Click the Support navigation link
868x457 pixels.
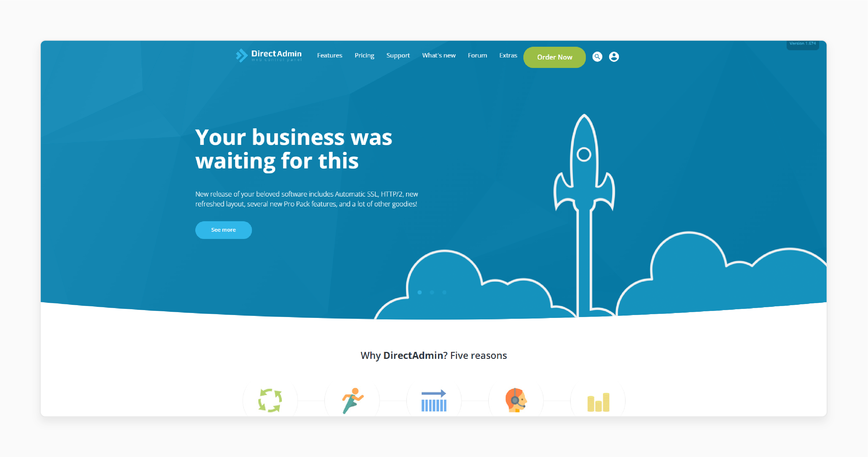(x=398, y=56)
